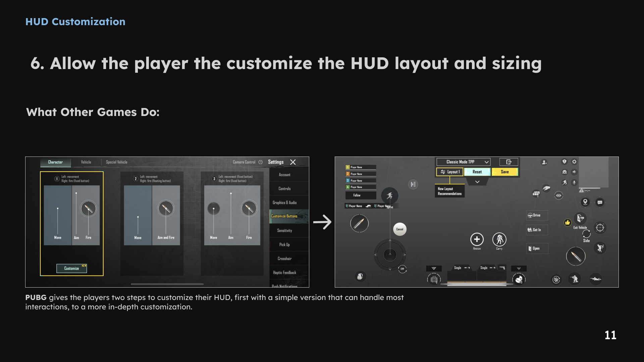Expand the left weapon slot chevron
Screen dimensions: 644x362
pos(434,268)
